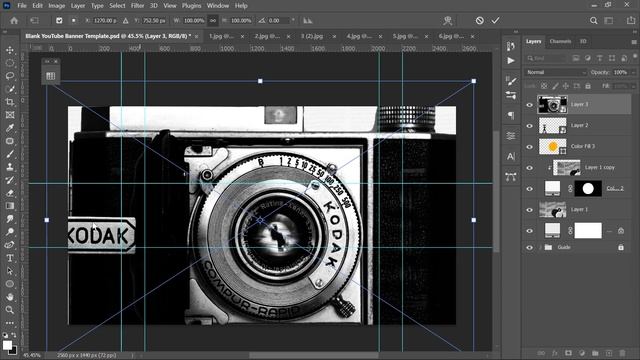The width and height of the screenshot is (640, 360).
Task: Select the Crop tool
Action: click(x=10, y=102)
